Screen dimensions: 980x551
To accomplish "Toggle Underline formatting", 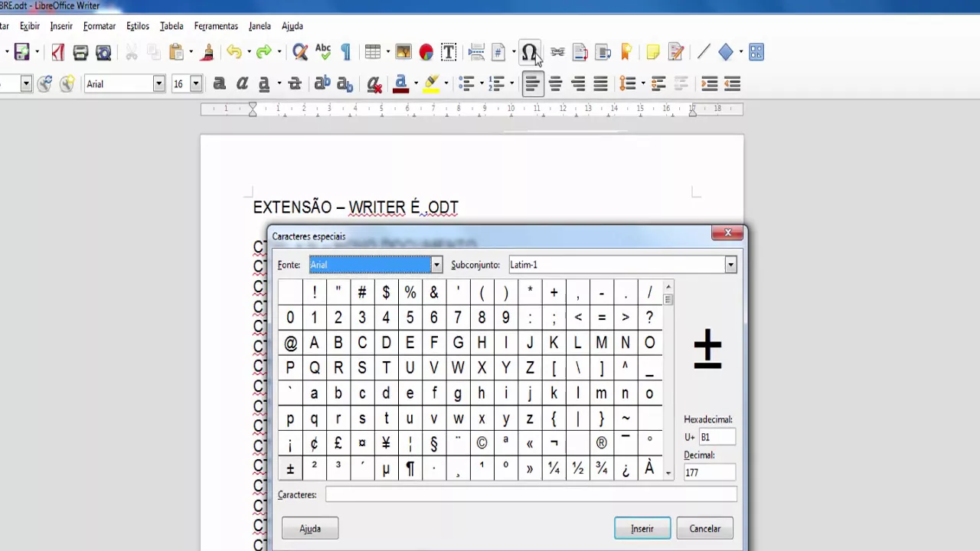I will 264,83.
